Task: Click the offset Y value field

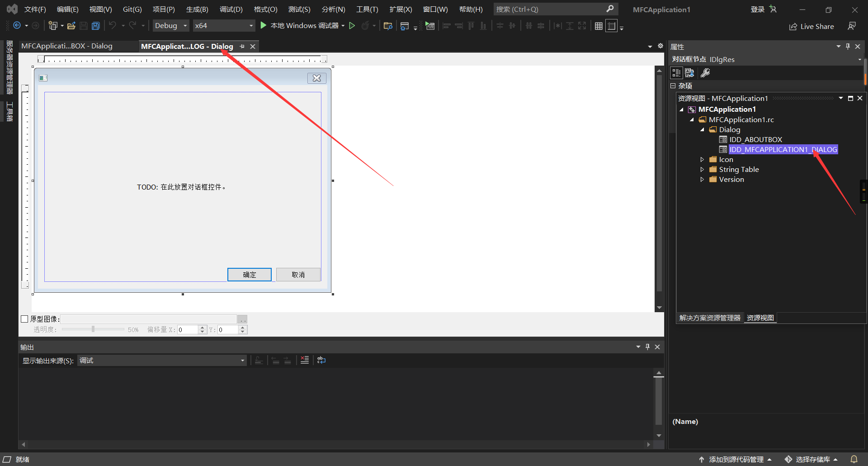Action: tap(228, 330)
